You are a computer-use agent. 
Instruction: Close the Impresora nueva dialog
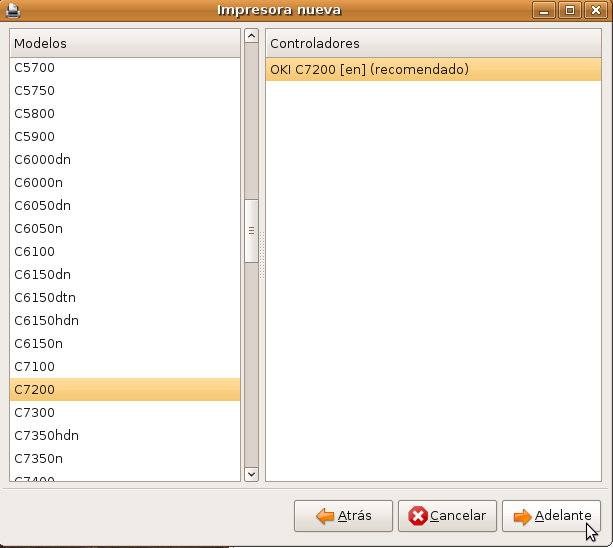point(595,10)
